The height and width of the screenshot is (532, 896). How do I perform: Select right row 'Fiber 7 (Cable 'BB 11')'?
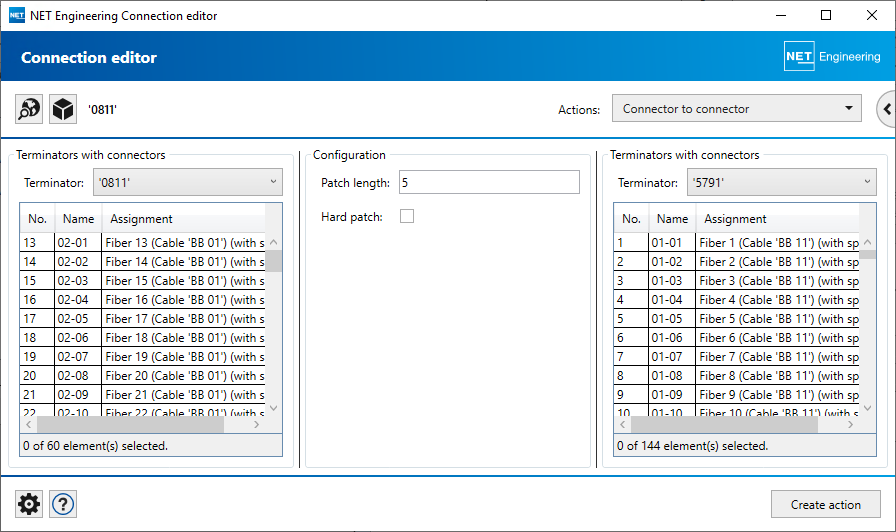click(737, 357)
